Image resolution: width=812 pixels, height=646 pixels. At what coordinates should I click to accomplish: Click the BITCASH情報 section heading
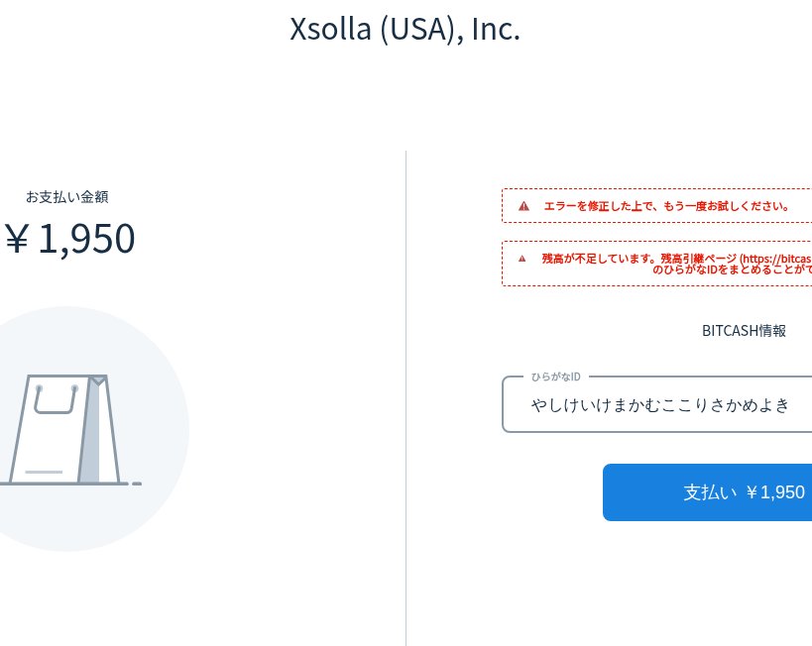click(744, 331)
